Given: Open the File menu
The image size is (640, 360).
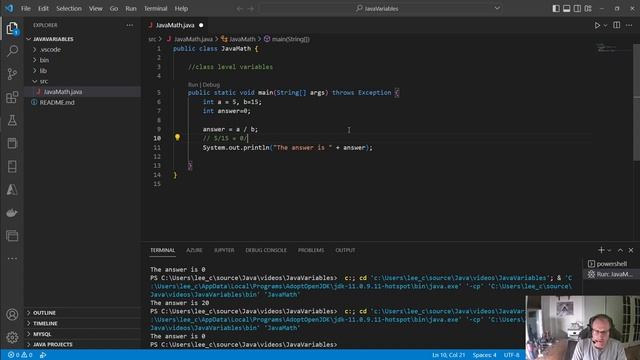Looking at the screenshot, I should point(26,9).
